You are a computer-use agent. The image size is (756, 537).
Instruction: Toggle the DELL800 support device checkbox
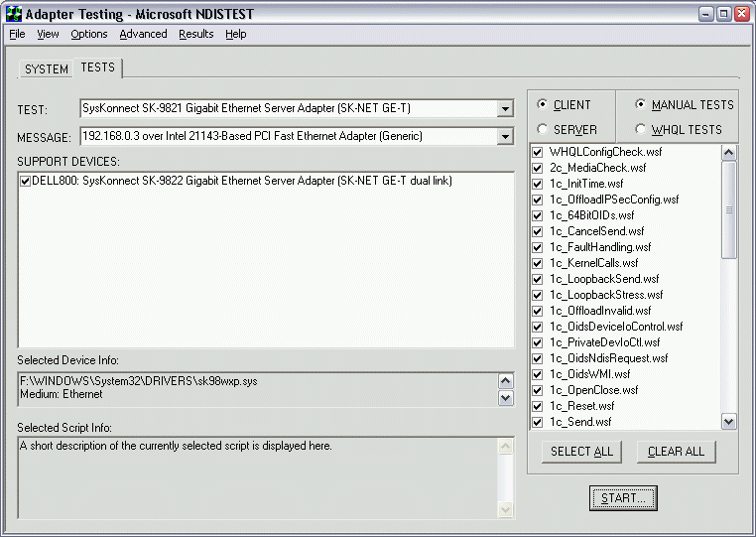[25, 182]
